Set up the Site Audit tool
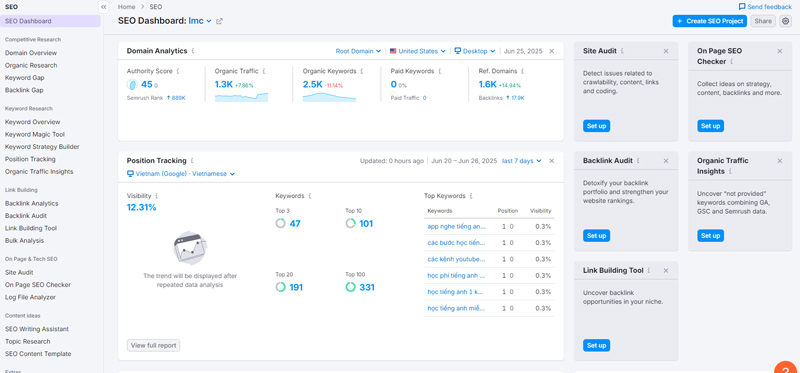Screen dimensions: 800x373 coord(596,126)
